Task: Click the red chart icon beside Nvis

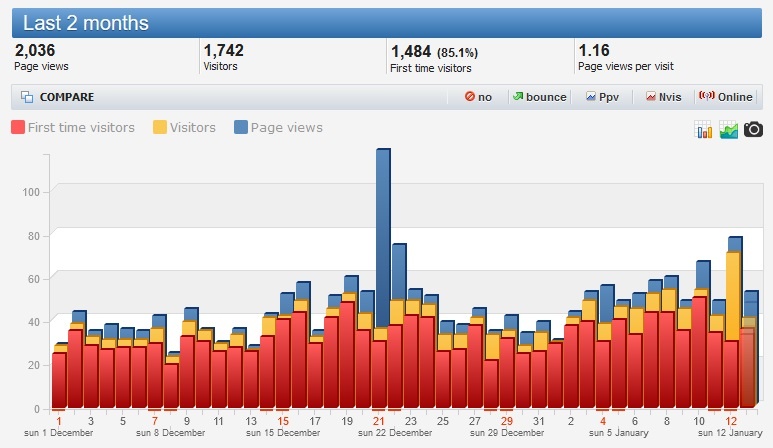Action: coord(651,97)
